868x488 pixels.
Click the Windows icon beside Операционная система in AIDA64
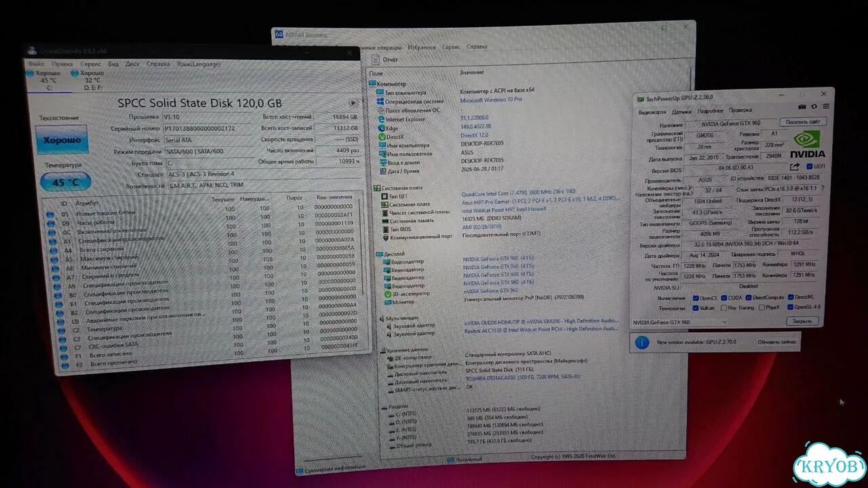pyautogui.click(x=380, y=101)
